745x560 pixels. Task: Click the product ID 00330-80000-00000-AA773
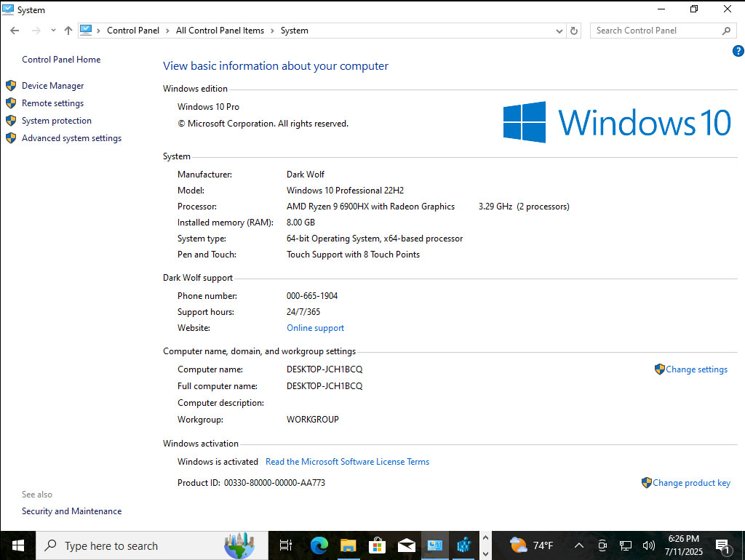(x=274, y=483)
